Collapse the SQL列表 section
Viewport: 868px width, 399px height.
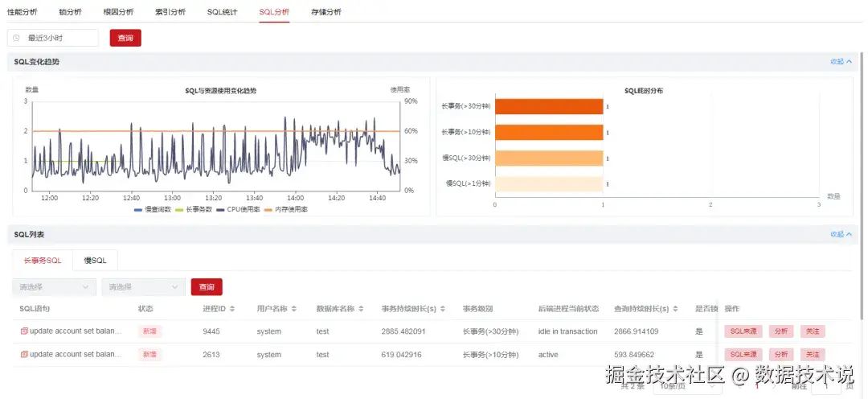(841, 234)
